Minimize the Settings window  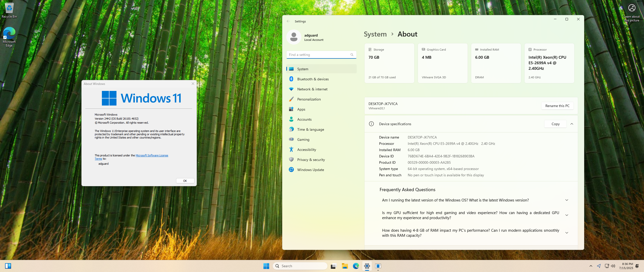pyautogui.click(x=555, y=19)
